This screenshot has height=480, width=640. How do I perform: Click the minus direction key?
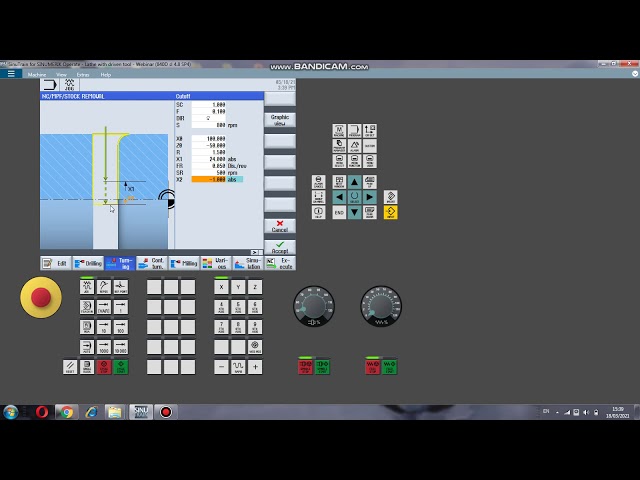[x=221, y=367]
